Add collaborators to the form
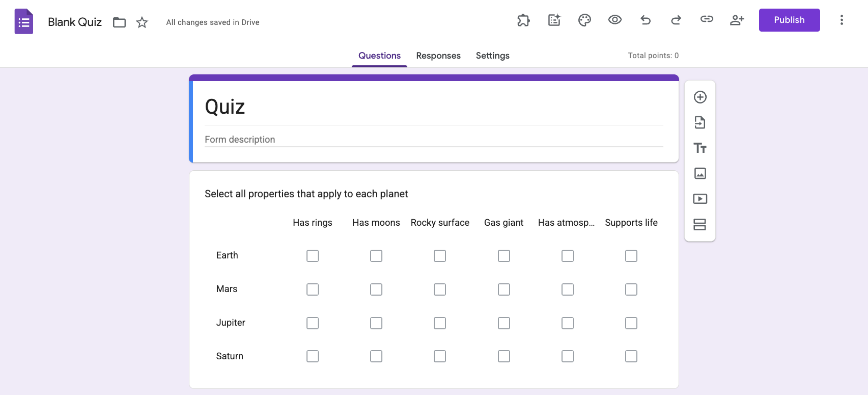868x395 pixels. coord(737,20)
